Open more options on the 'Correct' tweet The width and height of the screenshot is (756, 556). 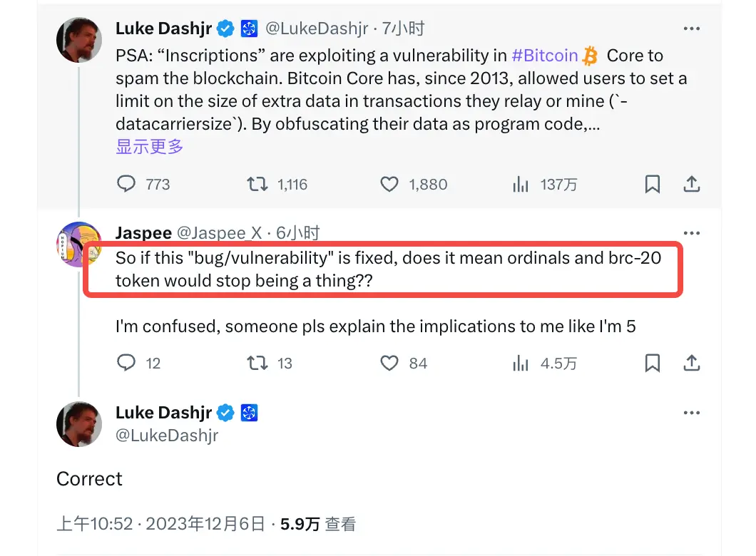tap(691, 413)
